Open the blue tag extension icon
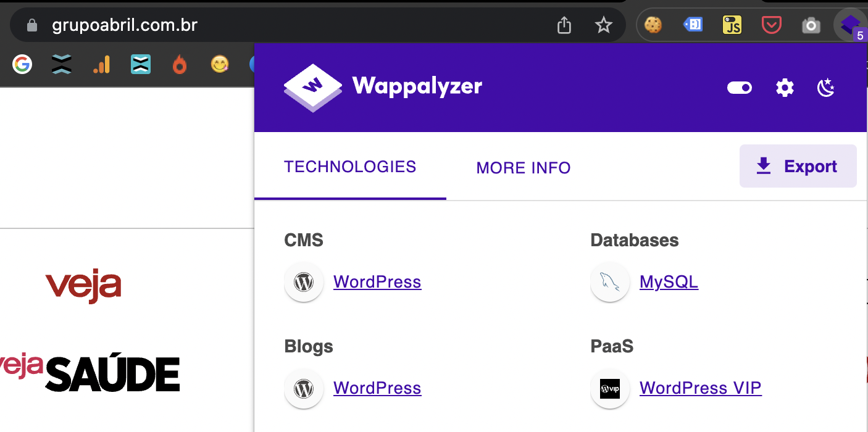 [x=693, y=25]
